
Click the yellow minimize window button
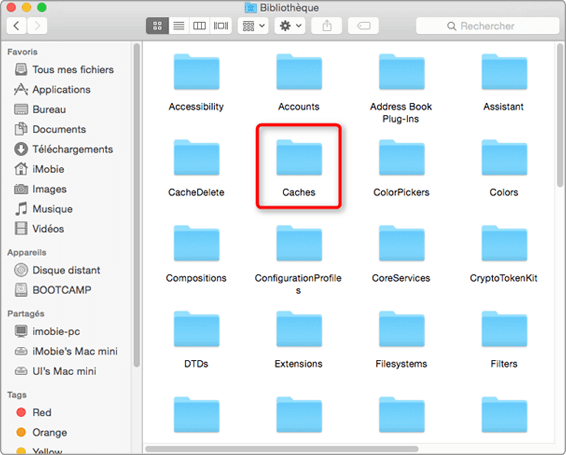[27, 7]
